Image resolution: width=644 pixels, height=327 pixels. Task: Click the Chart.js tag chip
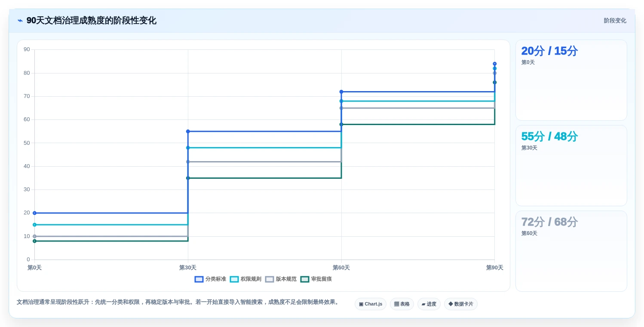click(371, 304)
